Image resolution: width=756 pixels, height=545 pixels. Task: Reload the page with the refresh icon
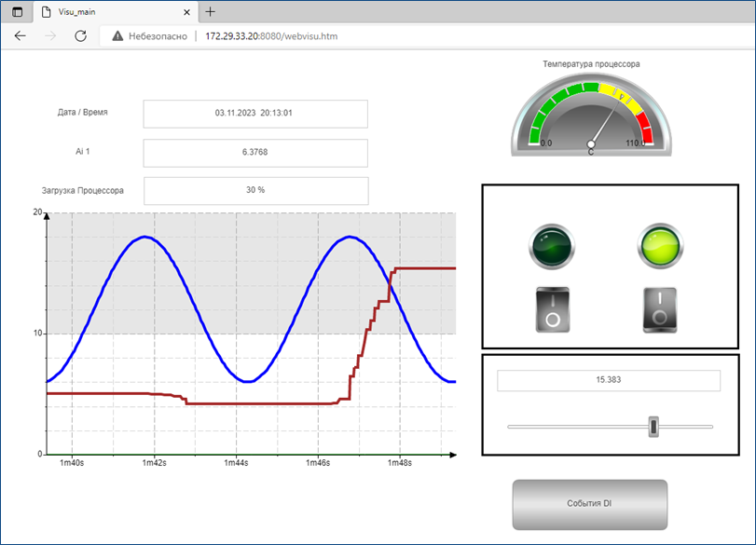point(80,35)
